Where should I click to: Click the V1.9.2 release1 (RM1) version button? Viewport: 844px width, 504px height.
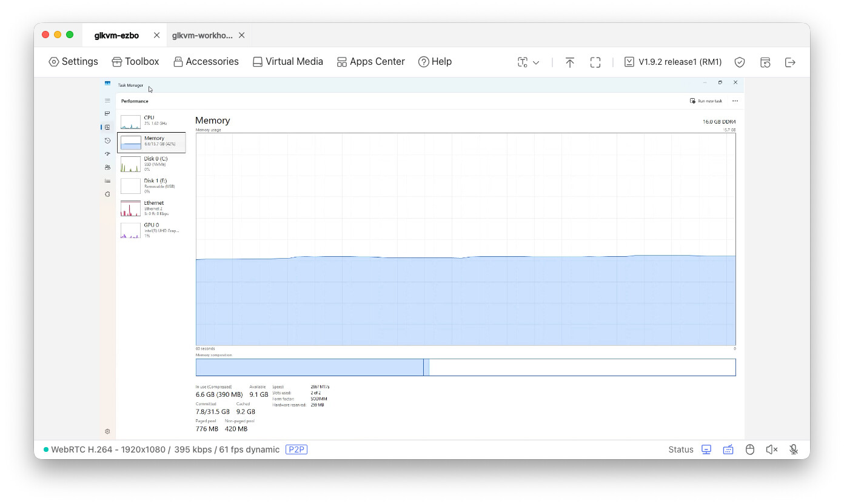pyautogui.click(x=673, y=62)
